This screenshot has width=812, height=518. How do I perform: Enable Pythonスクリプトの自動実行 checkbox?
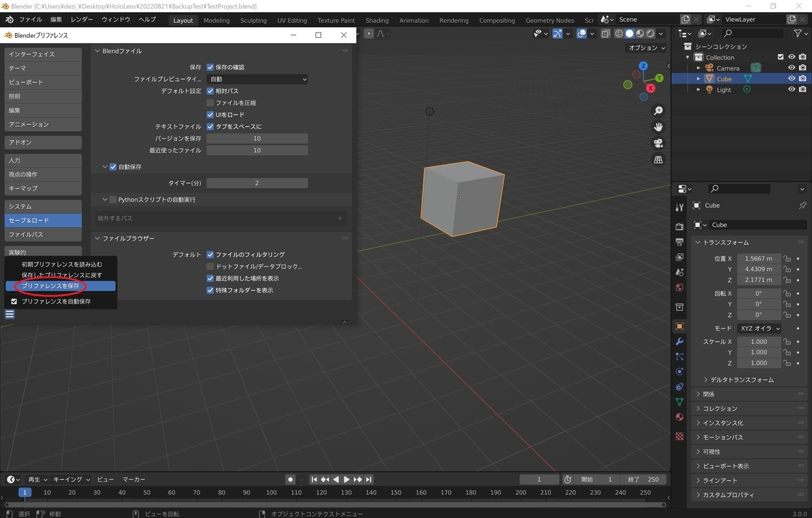(113, 200)
